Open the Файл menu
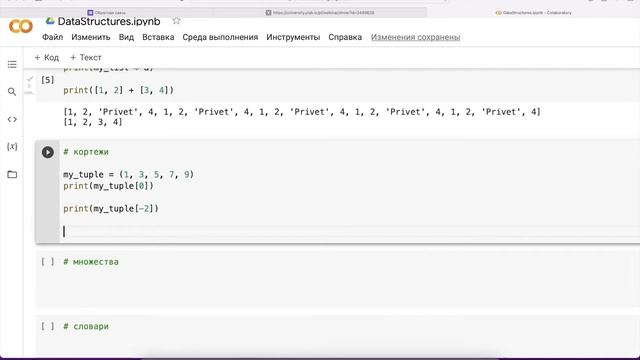640x360 pixels. (53, 37)
